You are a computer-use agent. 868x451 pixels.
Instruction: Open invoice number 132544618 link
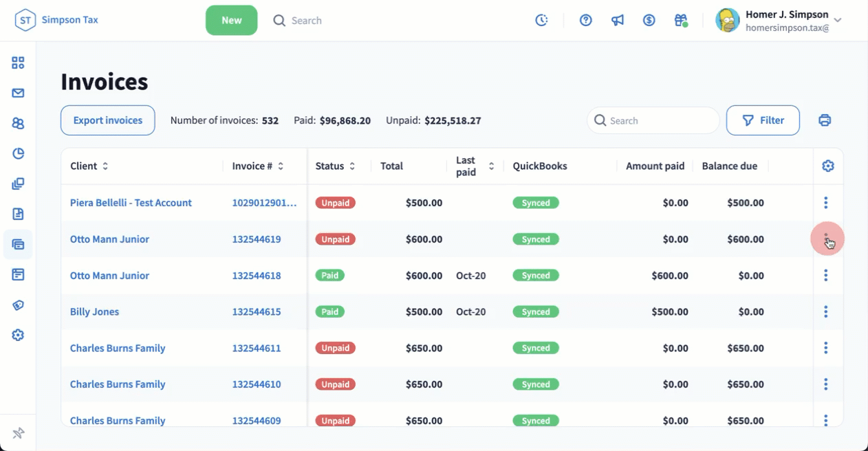[x=257, y=276]
